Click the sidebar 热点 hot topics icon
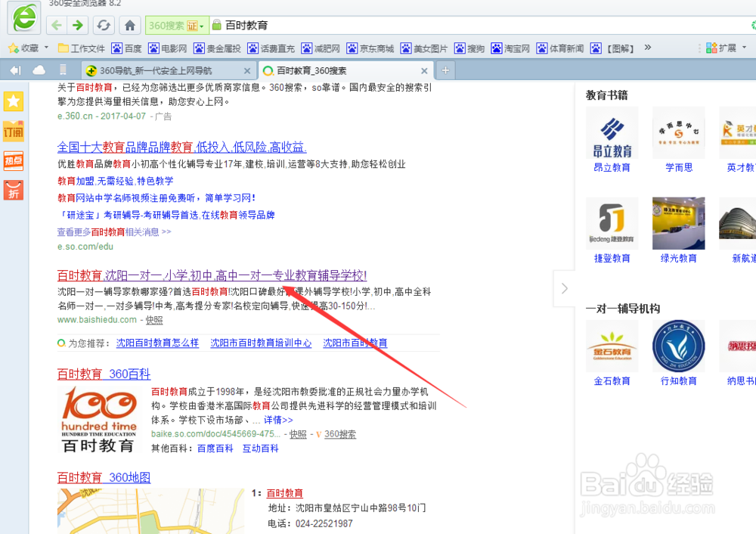 click(x=14, y=161)
